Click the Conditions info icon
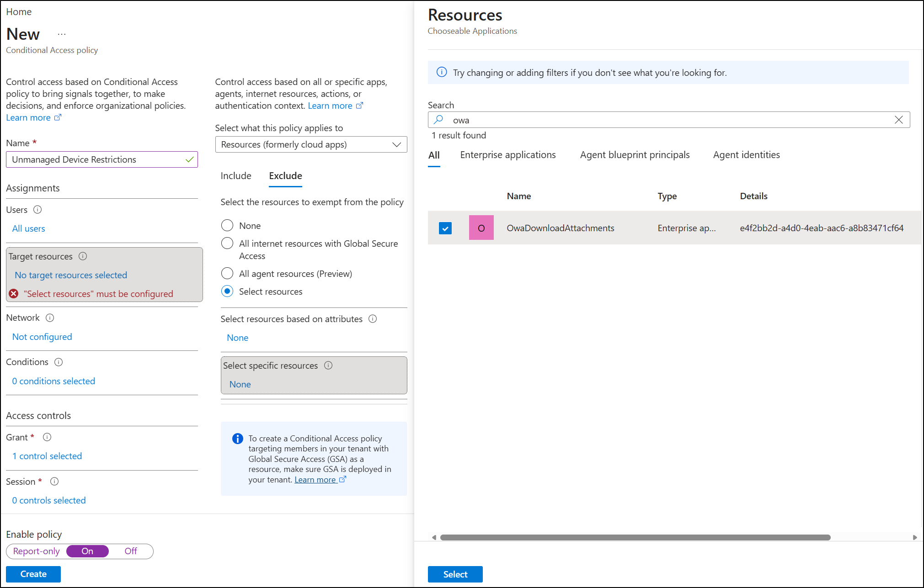This screenshot has width=924, height=588. click(59, 362)
